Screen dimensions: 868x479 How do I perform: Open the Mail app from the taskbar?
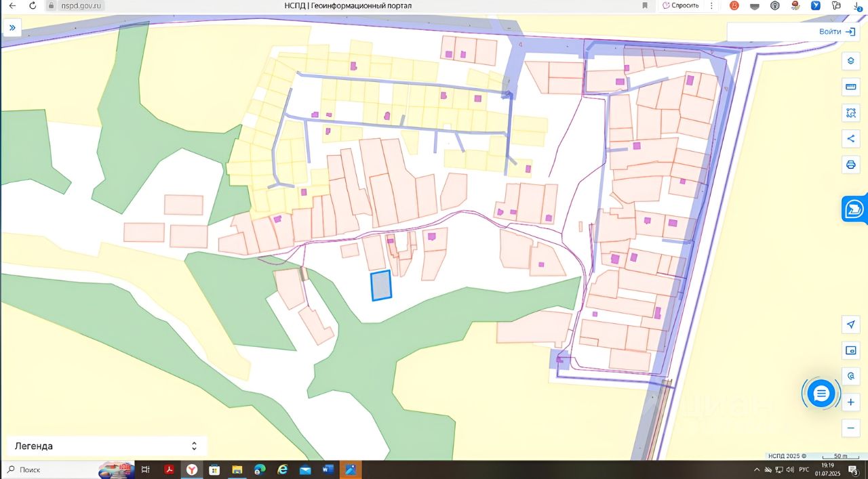(x=305, y=470)
